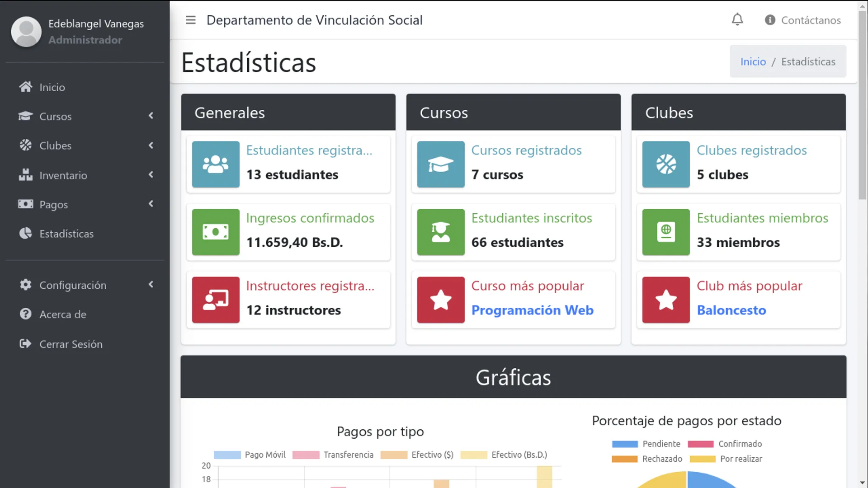Click the 'Departamento de Vinculación Social' header title

pos(315,20)
